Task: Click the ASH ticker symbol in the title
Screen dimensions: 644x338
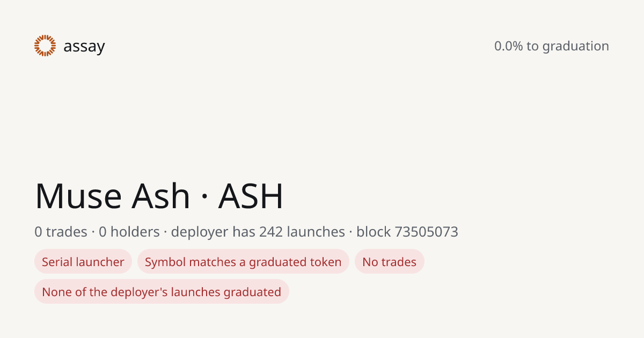Action: (251, 196)
